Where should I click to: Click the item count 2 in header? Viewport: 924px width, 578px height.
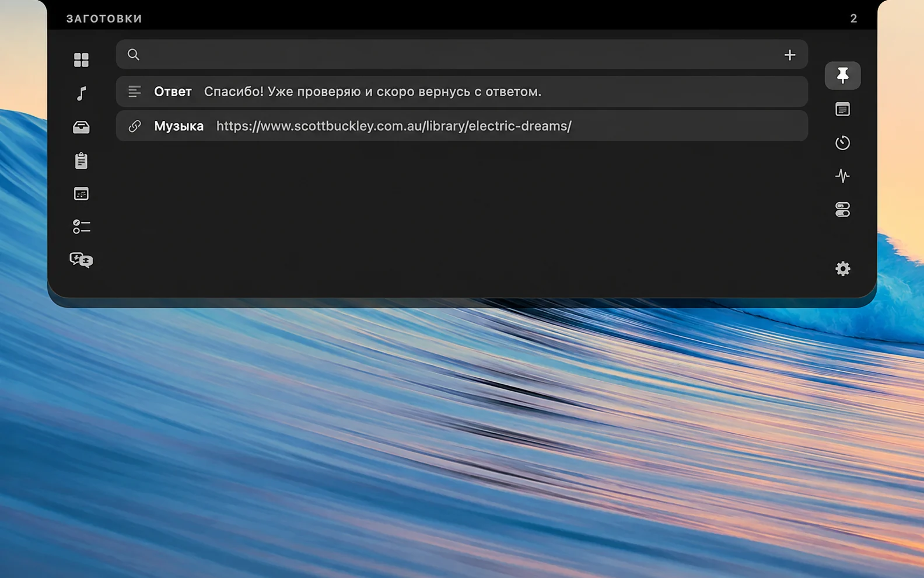pos(853,19)
